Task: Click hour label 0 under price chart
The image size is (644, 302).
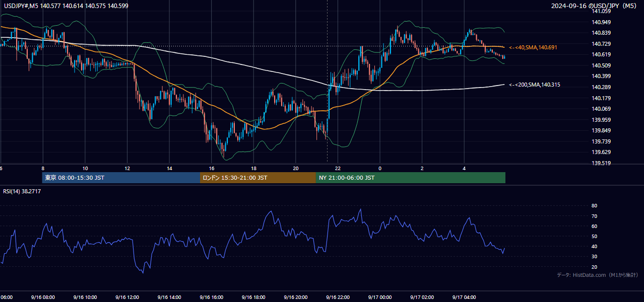Action: (x=380, y=168)
